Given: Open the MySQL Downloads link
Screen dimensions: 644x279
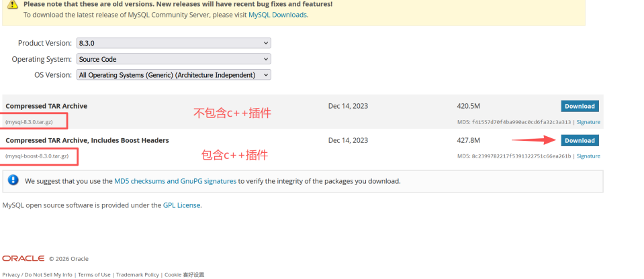Looking at the screenshot, I should click(277, 15).
